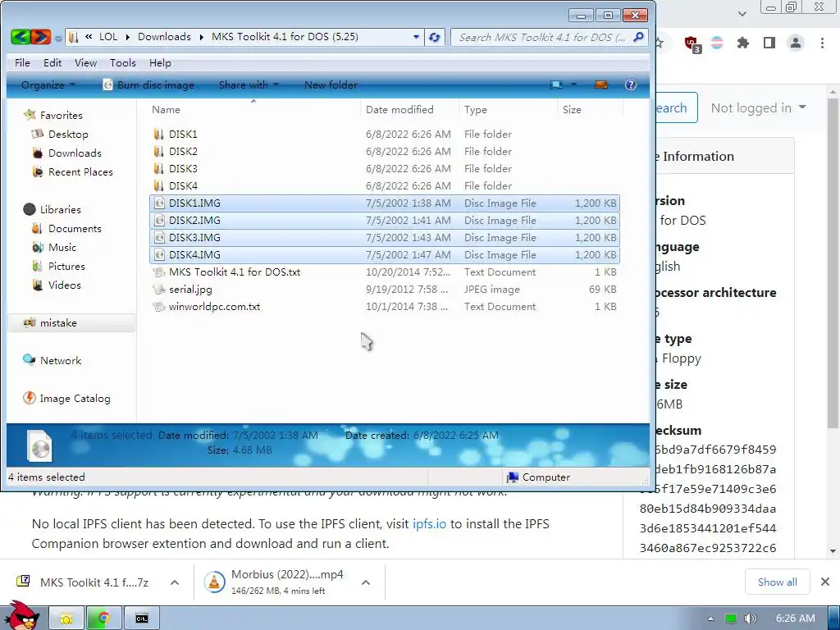Follow the ipfs.io link
The height and width of the screenshot is (630, 840).
(x=429, y=523)
